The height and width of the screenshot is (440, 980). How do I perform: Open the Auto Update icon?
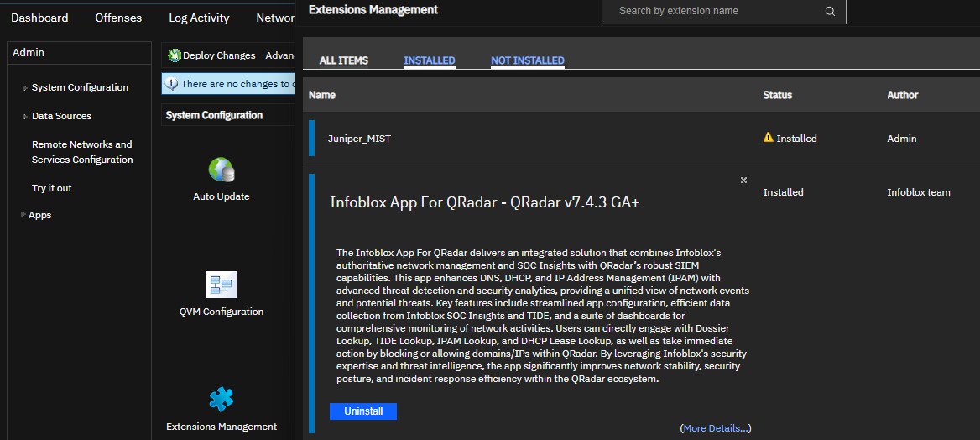222,170
